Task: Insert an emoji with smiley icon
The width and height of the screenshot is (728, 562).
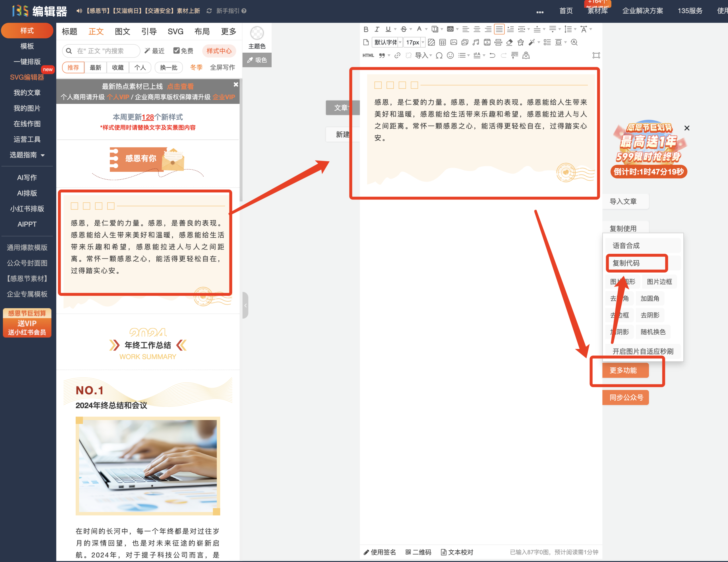Action: point(450,55)
